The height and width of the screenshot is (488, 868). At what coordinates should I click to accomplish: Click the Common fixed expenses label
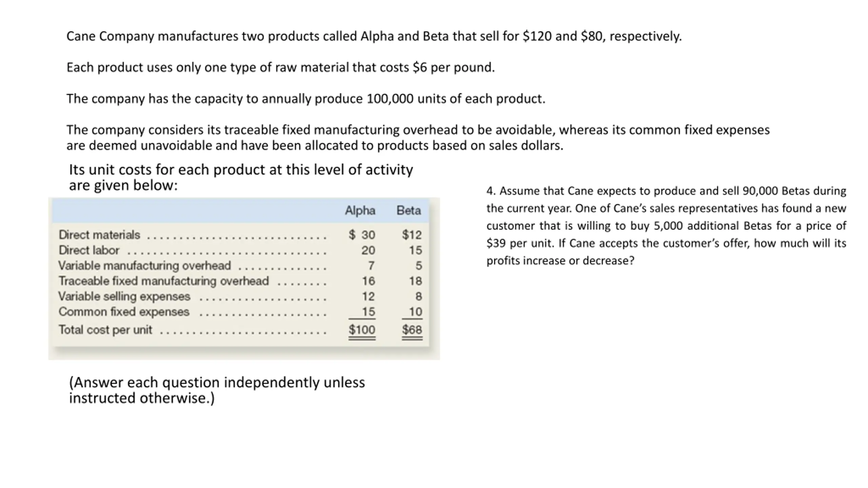coord(124,311)
